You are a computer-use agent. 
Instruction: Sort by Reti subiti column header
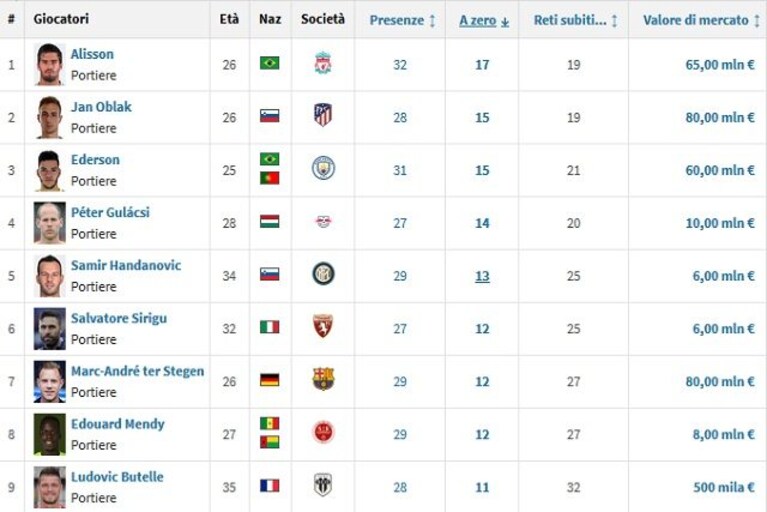pos(575,21)
